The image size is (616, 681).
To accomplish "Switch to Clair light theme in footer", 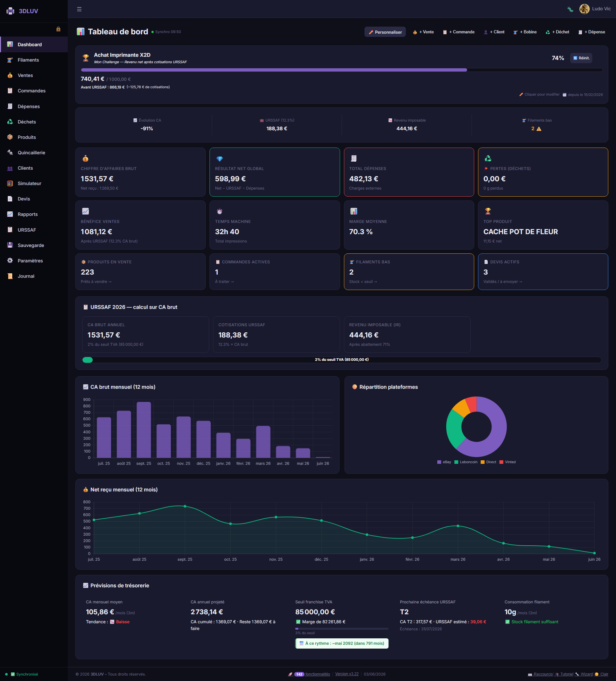I will tap(602, 674).
